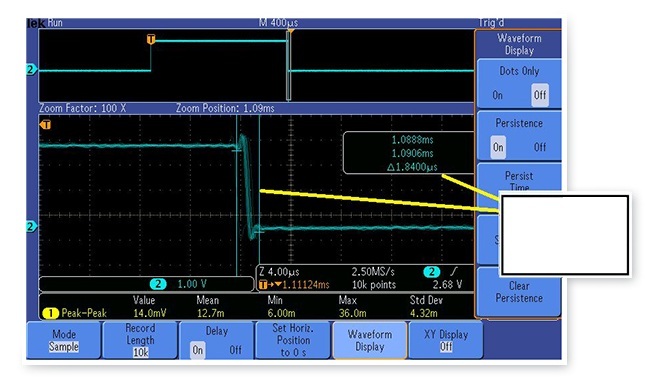Select the Waveform Display bottom menu button
Viewport: 646px width, 387px height.
coord(370,340)
